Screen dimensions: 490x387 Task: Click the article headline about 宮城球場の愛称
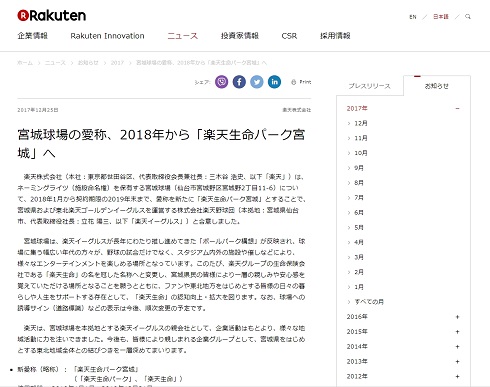coord(161,144)
